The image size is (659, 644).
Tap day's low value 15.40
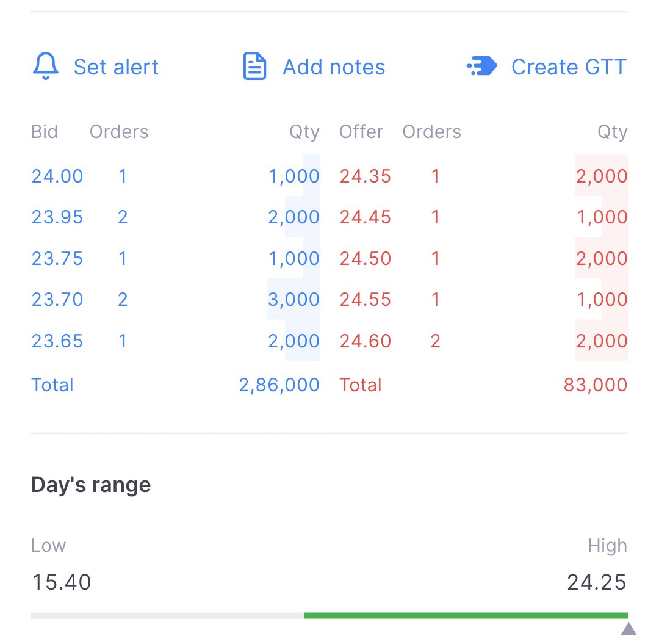[62, 582]
